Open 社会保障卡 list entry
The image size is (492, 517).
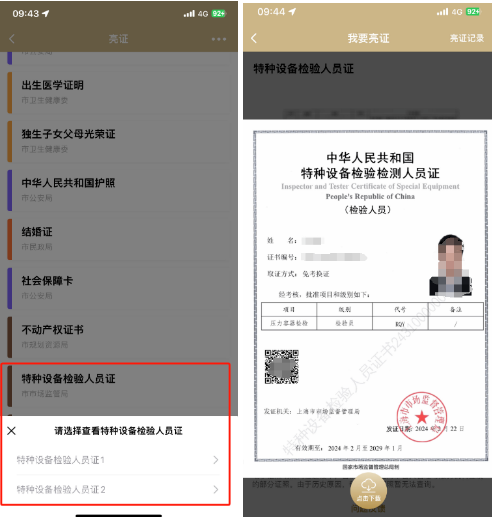click(119, 288)
